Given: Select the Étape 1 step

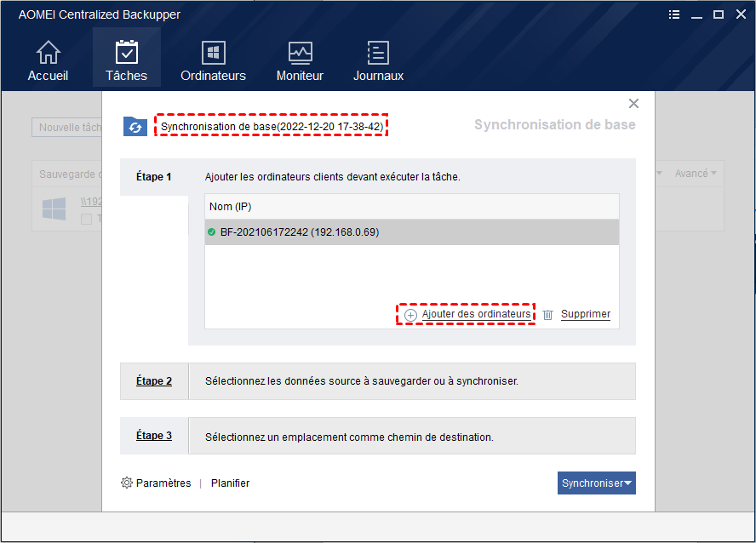Looking at the screenshot, I should [154, 177].
